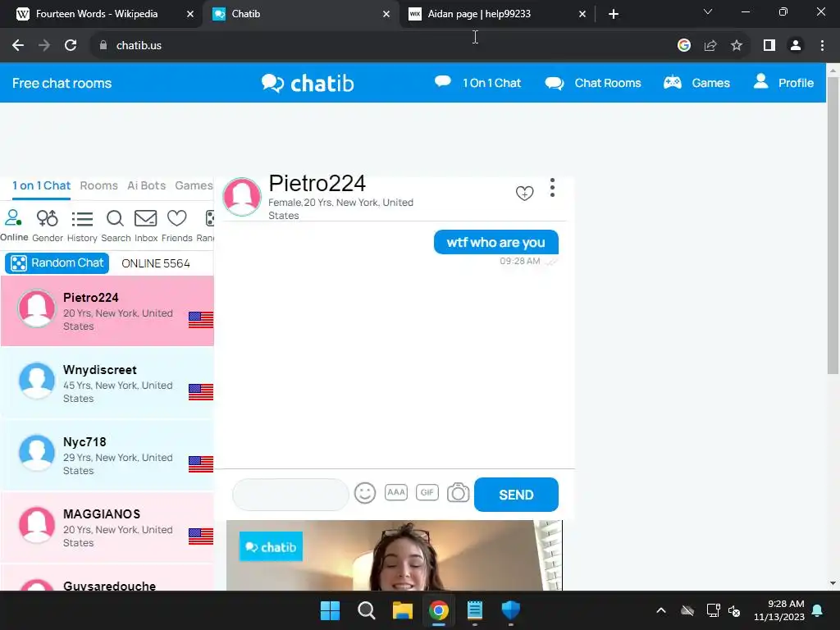The height and width of the screenshot is (630, 840).
Task: Open the three-dot chat options menu
Action: click(x=552, y=188)
